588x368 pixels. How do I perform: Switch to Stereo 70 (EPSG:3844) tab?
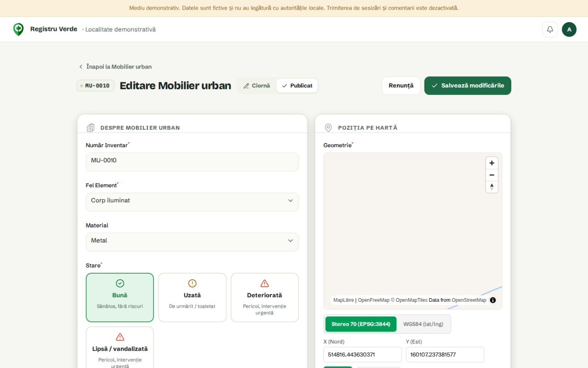tap(361, 324)
